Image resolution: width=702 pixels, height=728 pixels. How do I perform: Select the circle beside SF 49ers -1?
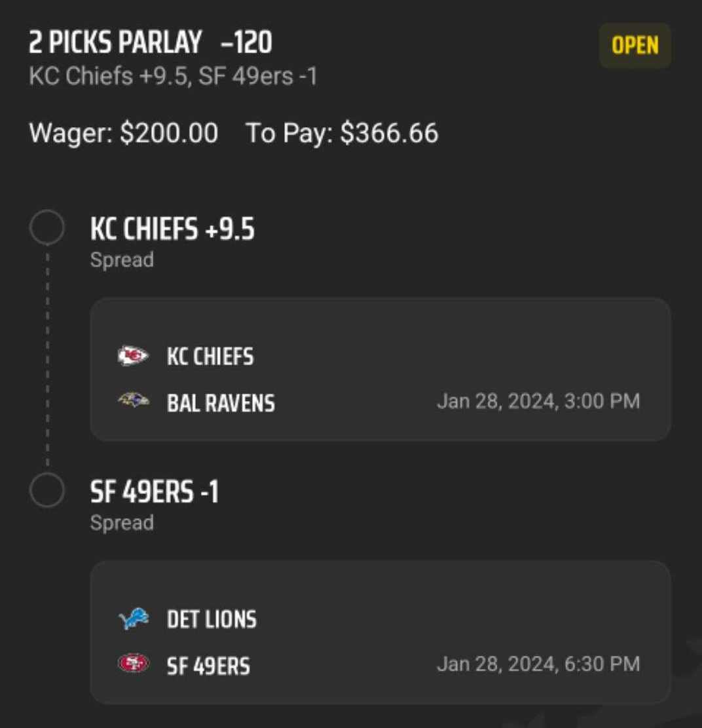47,491
